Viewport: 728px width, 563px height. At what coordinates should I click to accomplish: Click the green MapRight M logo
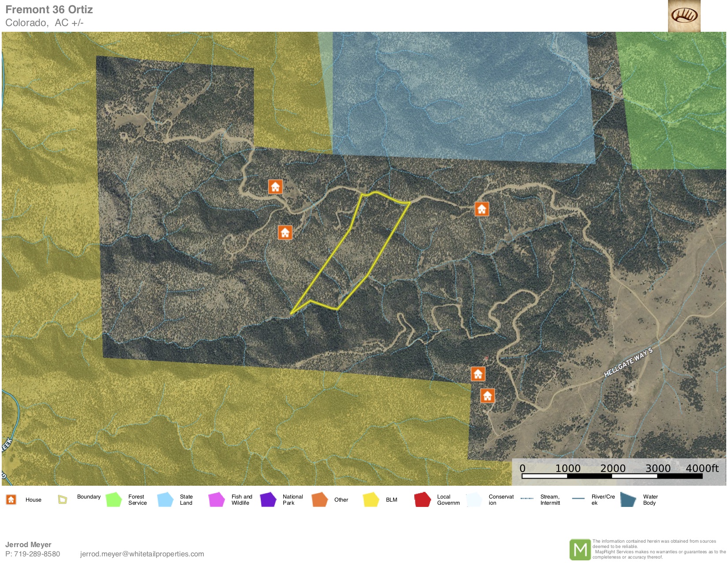[x=580, y=549]
